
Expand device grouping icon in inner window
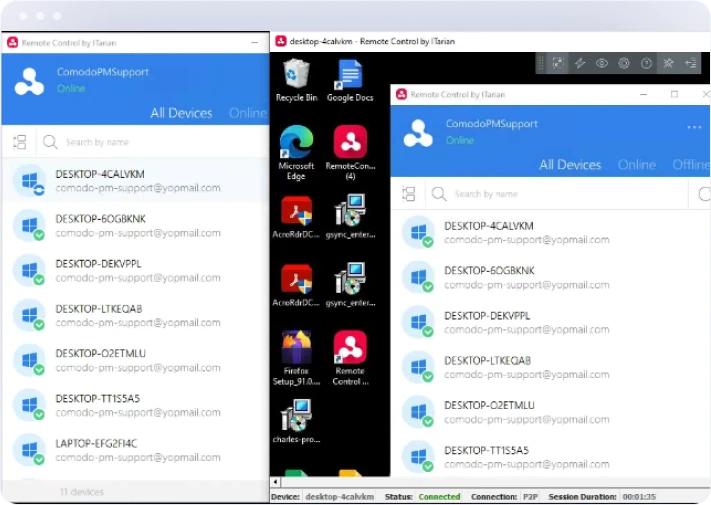pyautogui.click(x=408, y=194)
